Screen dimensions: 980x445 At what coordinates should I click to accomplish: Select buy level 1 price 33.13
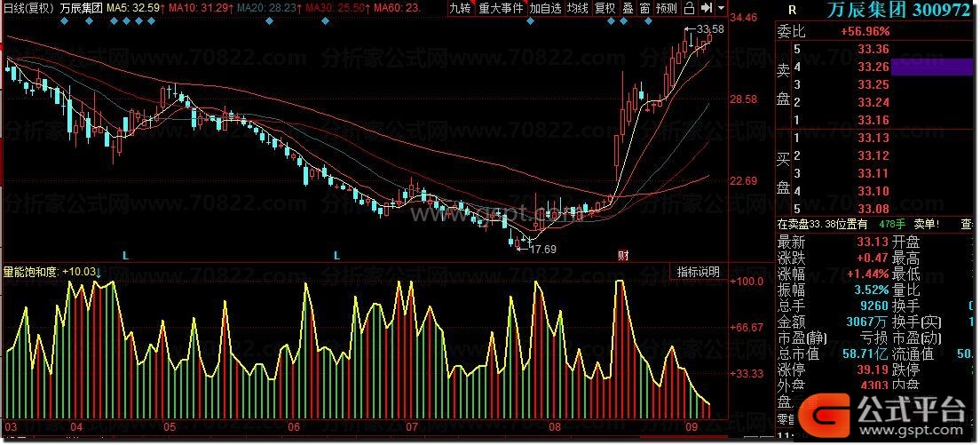873,139
